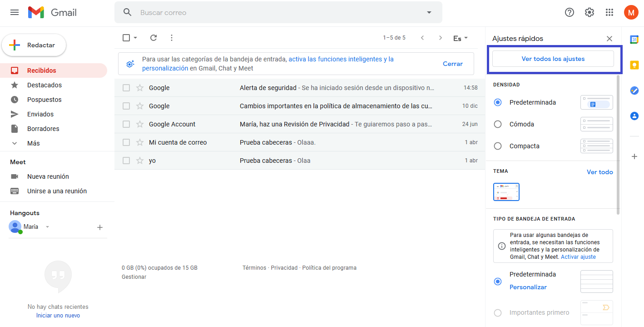Select the Compacta density option
The image size is (644, 327).
(498, 146)
